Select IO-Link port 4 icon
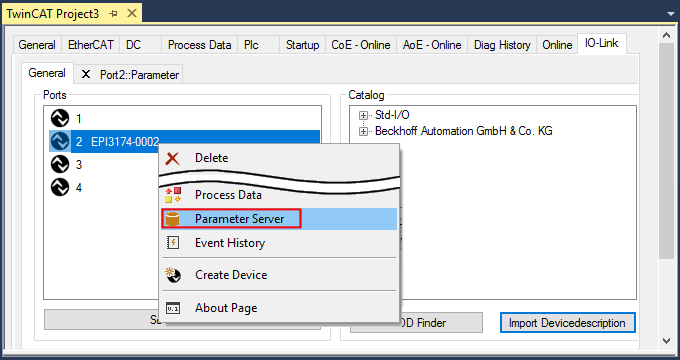 click(60, 187)
